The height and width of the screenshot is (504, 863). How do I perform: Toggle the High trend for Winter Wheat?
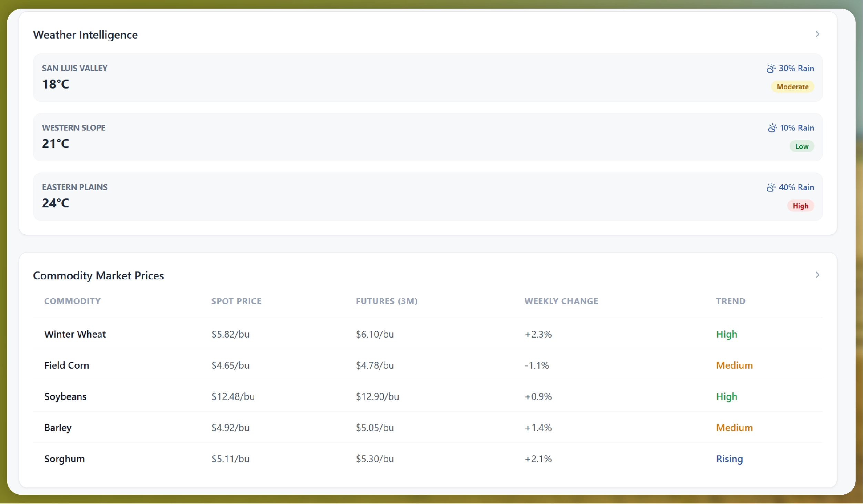(726, 334)
